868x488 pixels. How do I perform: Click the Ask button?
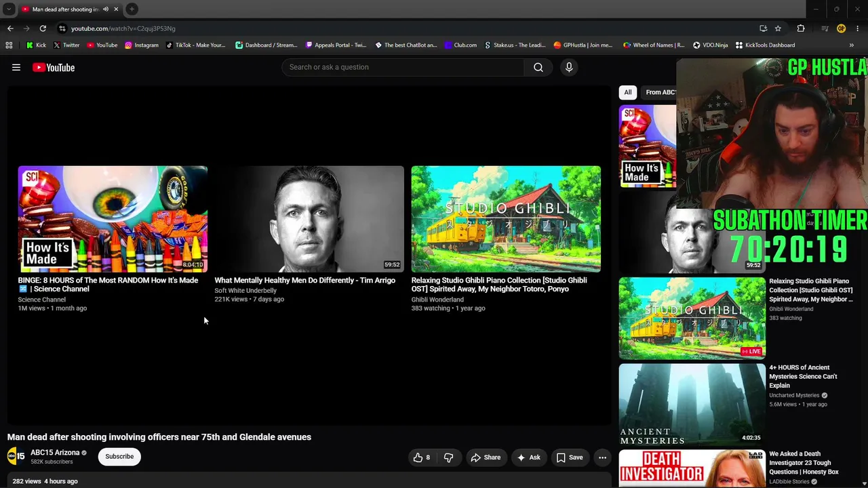pos(528,457)
